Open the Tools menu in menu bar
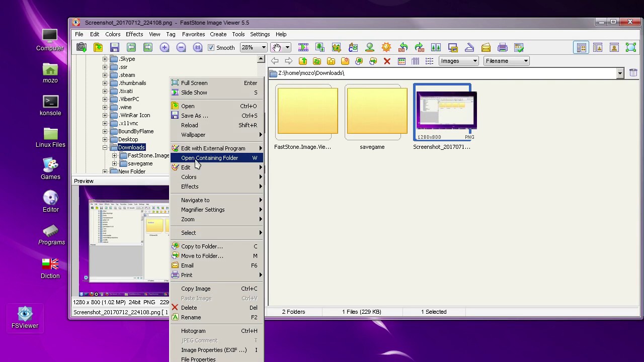This screenshot has width=644, height=362. pos(238,34)
